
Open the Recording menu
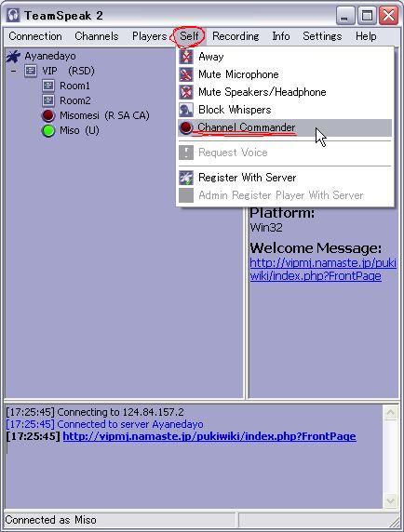point(236,36)
